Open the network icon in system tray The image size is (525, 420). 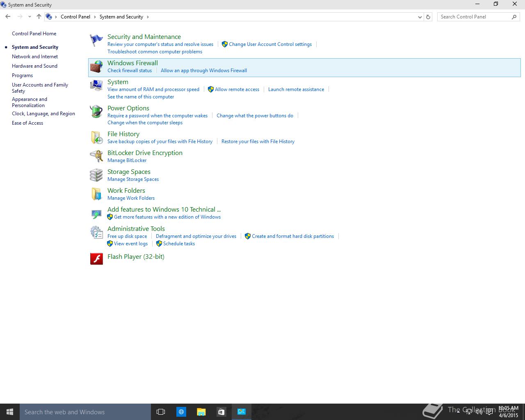pos(468,412)
